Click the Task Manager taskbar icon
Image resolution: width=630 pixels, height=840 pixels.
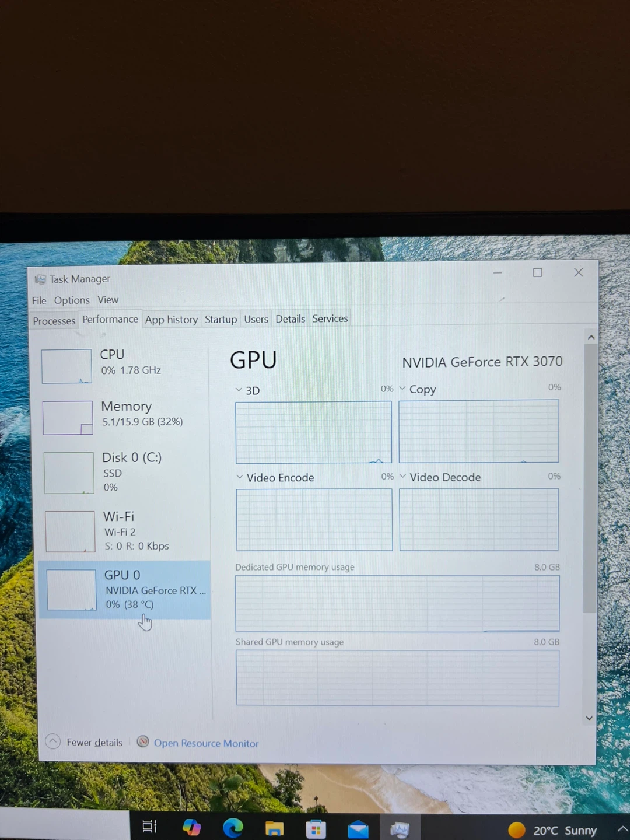tap(400, 829)
